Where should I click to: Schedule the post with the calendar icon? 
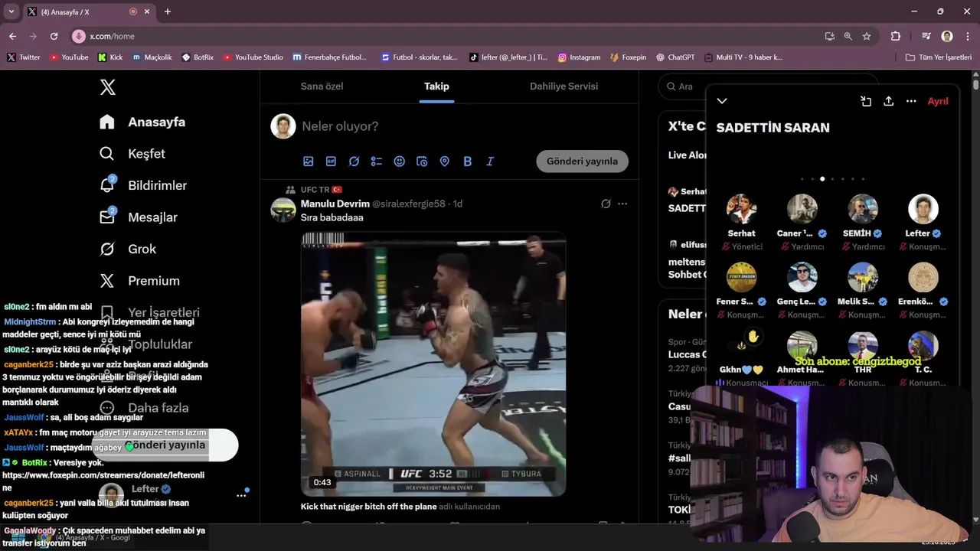[x=422, y=161]
